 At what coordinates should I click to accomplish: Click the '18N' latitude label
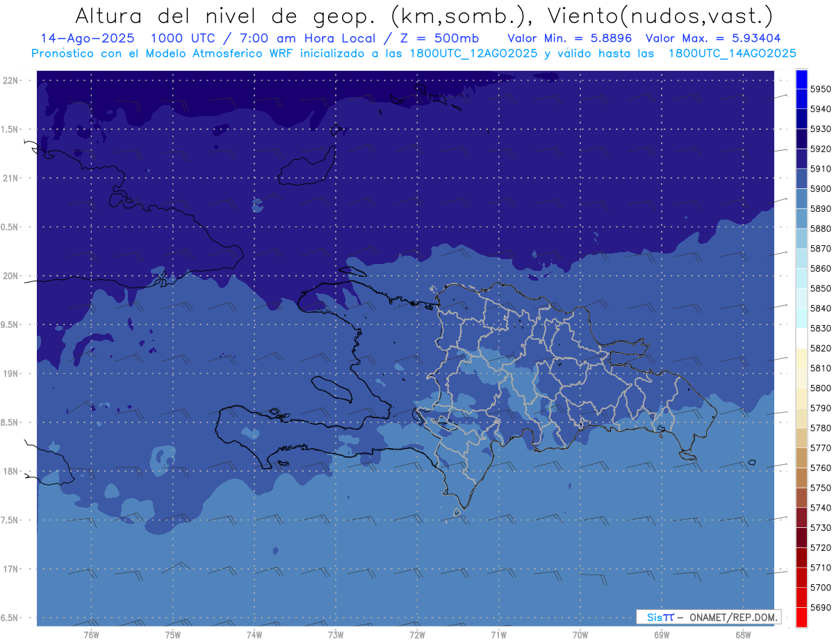click(x=10, y=472)
